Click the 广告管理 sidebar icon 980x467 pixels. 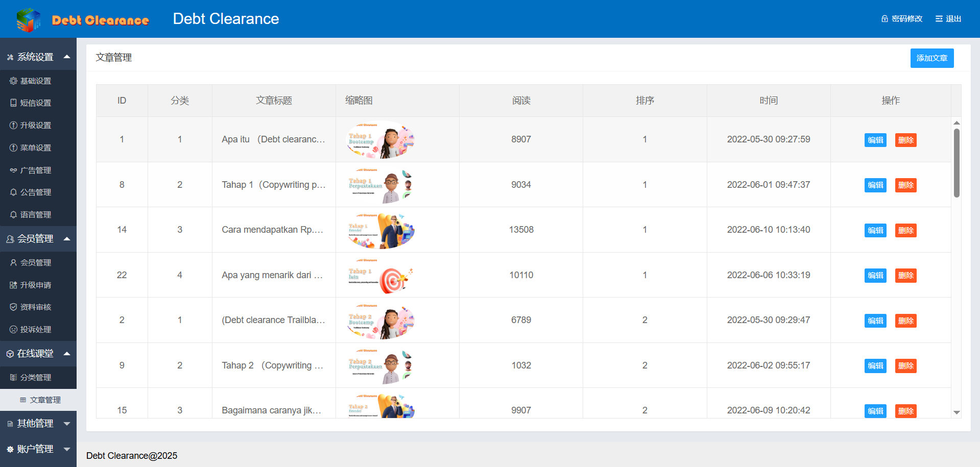point(13,170)
